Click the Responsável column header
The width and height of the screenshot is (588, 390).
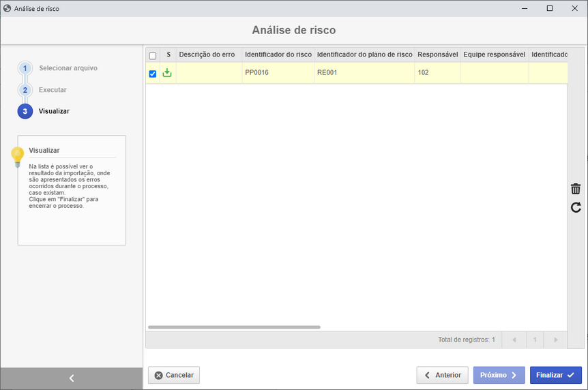click(x=438, y=55)
